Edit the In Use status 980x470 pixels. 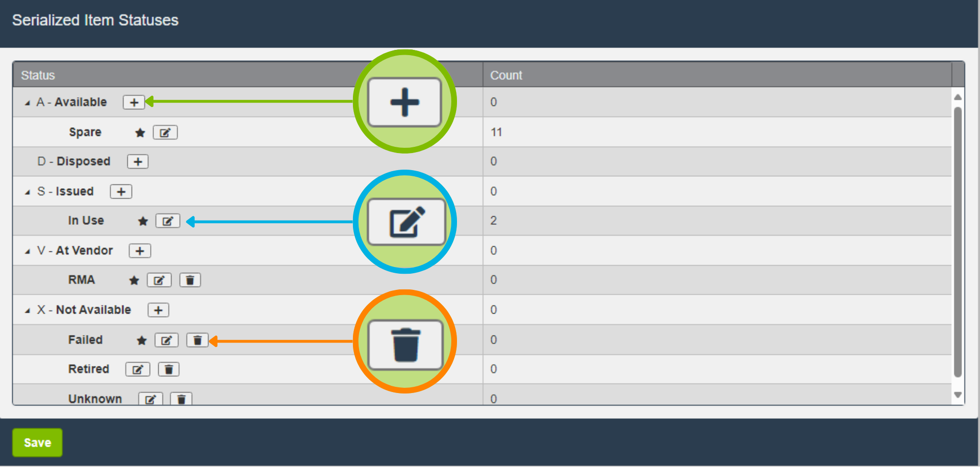168,221
